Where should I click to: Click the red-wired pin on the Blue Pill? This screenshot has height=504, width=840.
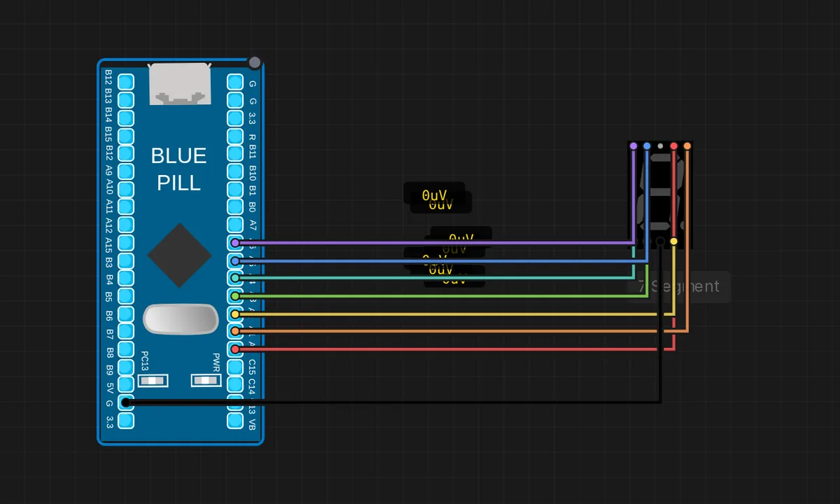[235, 349]
